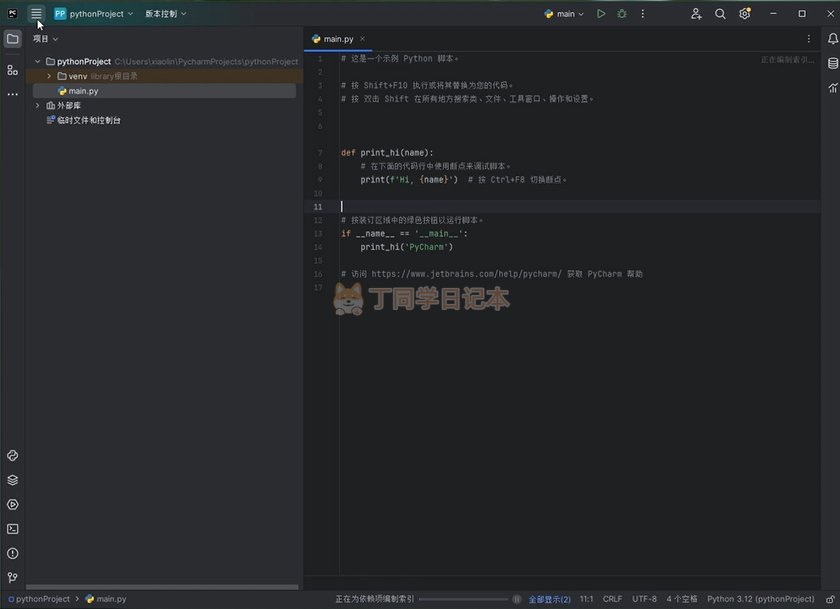
Task: Toggle the Project tool window folder icon
Action: 12,39
